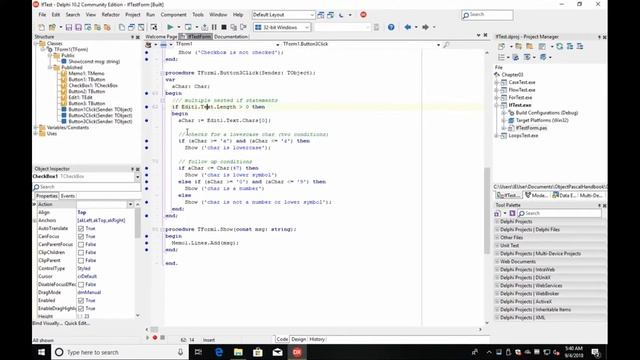Click the Refresh icon in Project Manager
Screen dimensions: 640x360
560,47
